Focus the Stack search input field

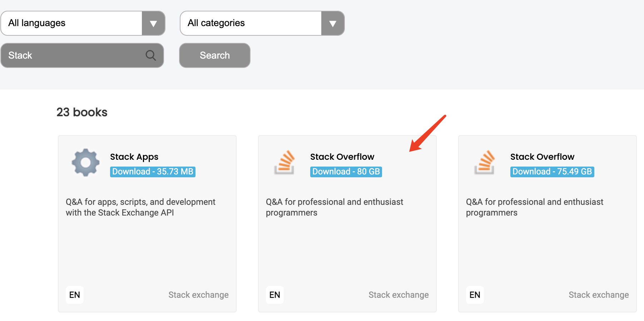click(x=82, y=55)
